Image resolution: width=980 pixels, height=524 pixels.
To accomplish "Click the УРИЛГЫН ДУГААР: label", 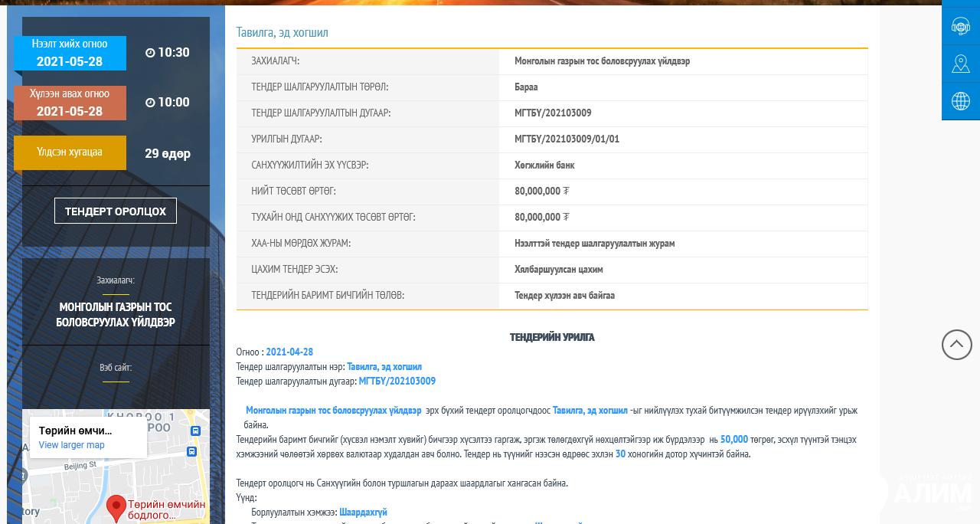I will pos(286,139).
